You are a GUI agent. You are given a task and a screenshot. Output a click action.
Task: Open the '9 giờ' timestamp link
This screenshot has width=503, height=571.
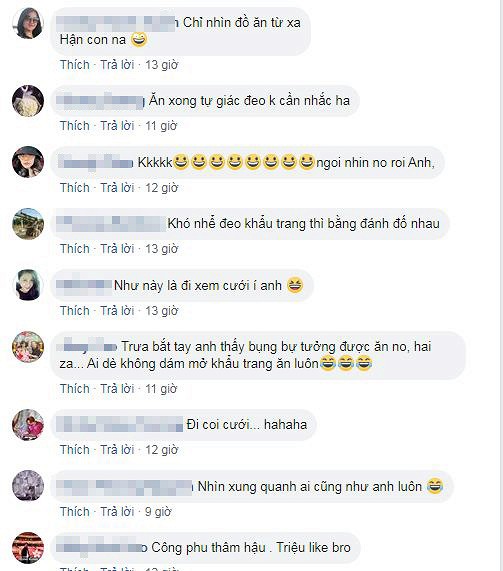click(158, 512)
